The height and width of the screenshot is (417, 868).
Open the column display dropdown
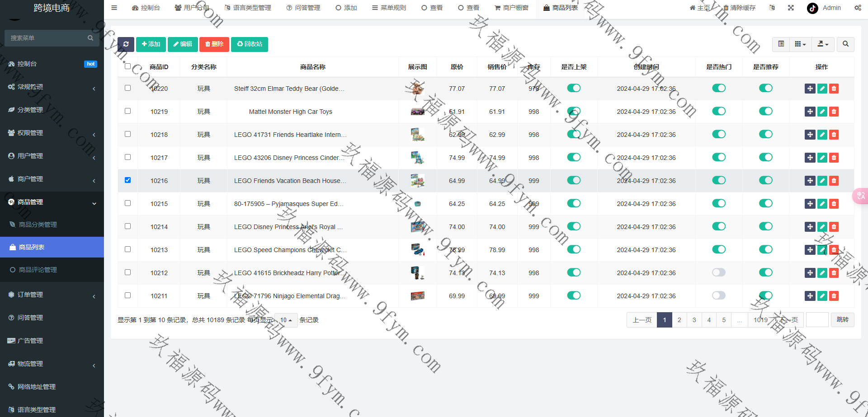(x=800, y=44)
